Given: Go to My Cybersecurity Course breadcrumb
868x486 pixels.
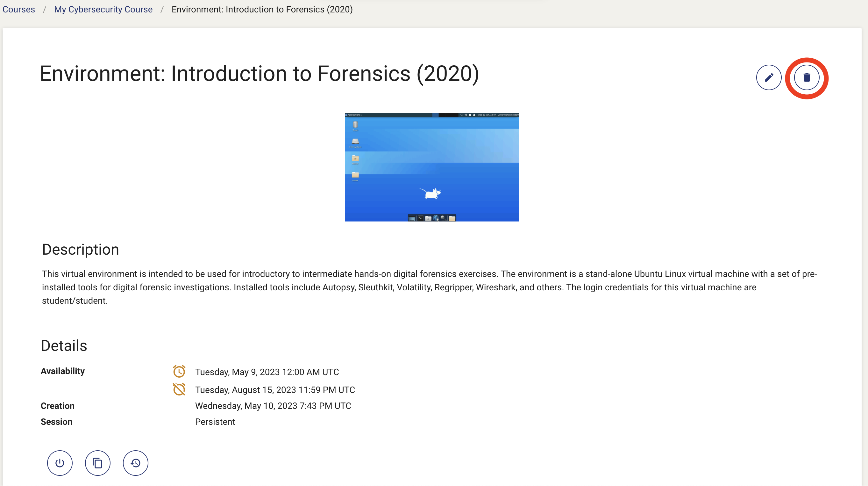Looking at the screenshot, I should [x=103, y=10].
